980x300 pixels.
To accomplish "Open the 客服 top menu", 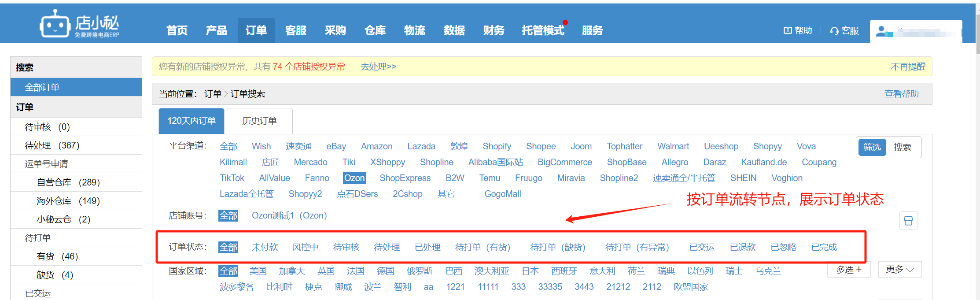I will 296,30.
